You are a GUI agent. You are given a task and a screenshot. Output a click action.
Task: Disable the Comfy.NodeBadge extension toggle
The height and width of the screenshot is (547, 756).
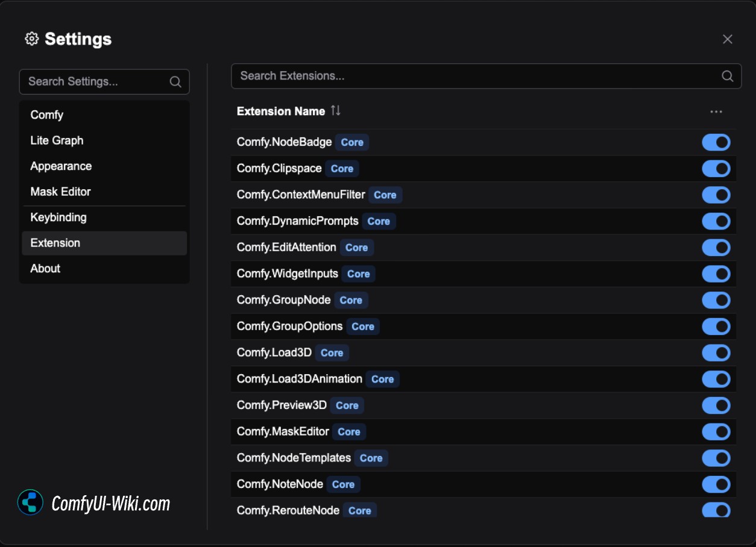click(716, 142)
